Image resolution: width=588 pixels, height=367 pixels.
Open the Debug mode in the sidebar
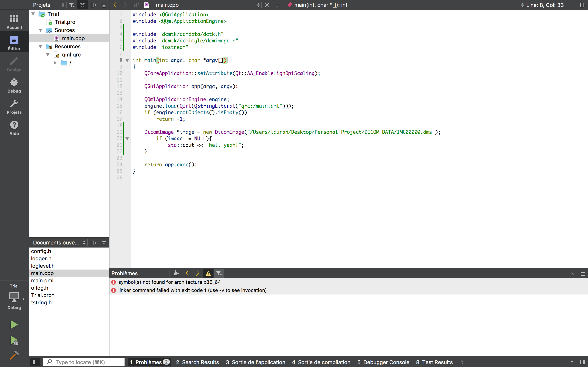14,85
